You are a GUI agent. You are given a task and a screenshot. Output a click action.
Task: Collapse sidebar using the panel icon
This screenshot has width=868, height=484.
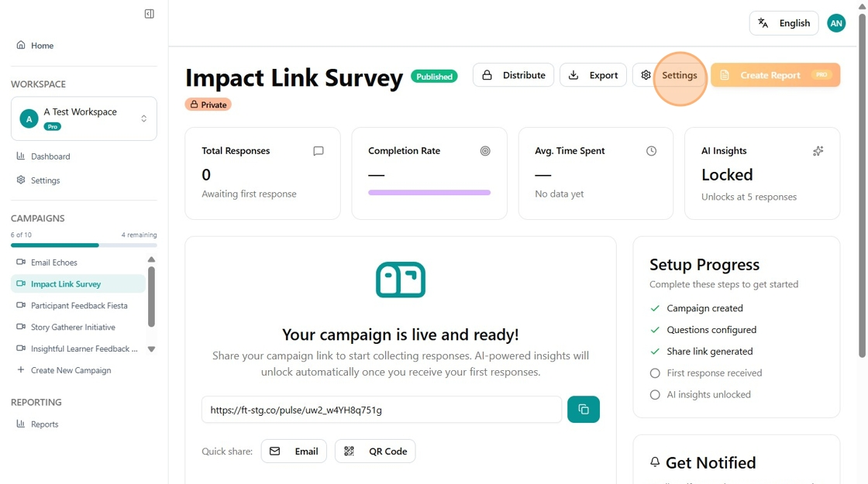(150, 14)
